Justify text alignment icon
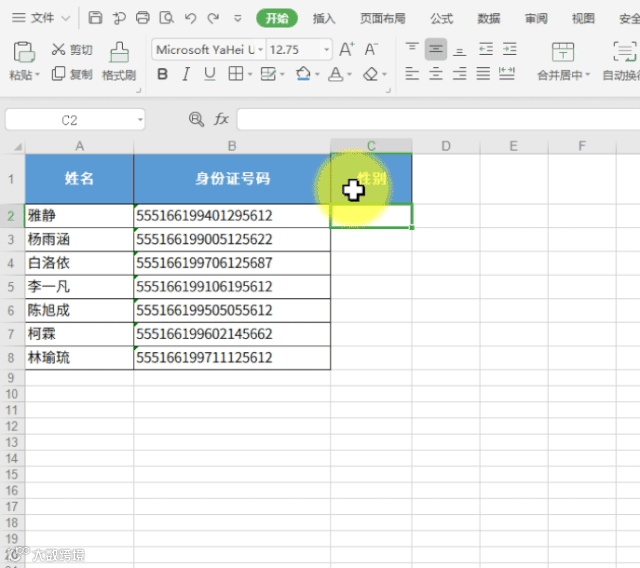Image resolution: width=640 pixels, height=568 pixels. (x=483, y=74)
